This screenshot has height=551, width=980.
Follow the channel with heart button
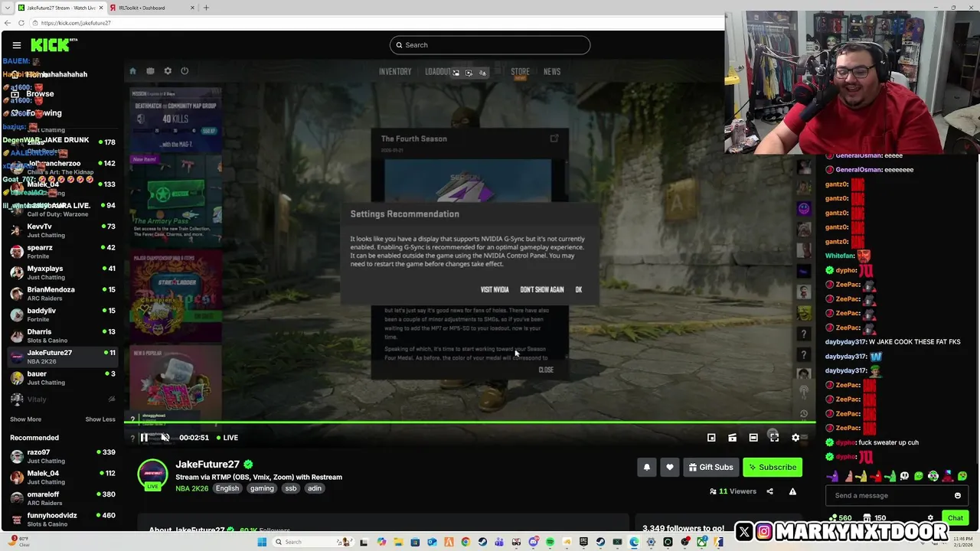point(670,467)
